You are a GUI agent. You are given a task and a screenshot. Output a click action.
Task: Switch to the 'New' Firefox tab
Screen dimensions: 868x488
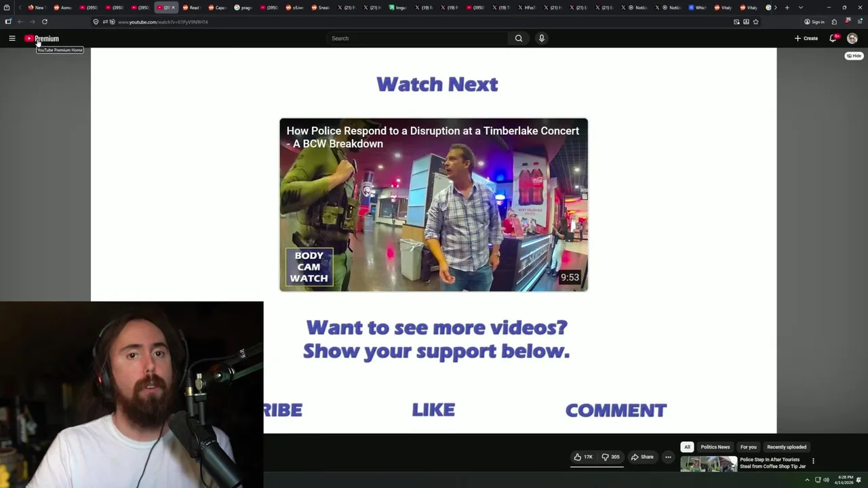tap(36, 7)
